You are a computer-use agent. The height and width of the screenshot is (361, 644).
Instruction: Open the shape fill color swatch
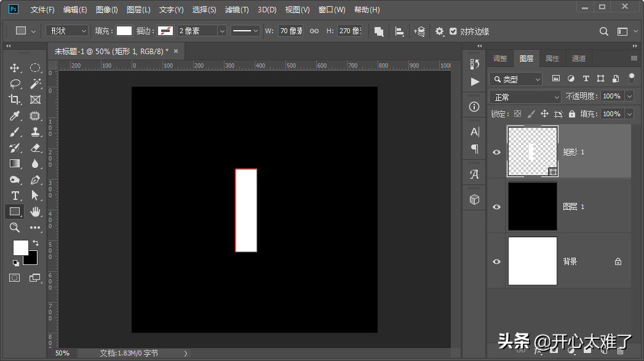pos(124,31)
